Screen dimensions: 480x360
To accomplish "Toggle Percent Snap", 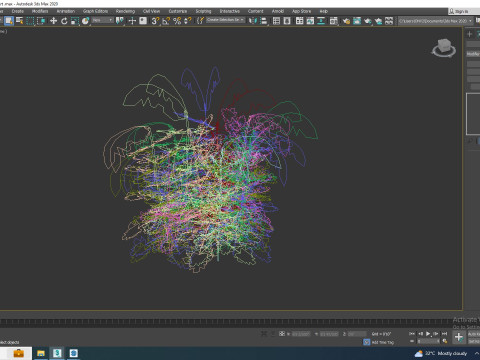I will (x=177, y=21).
